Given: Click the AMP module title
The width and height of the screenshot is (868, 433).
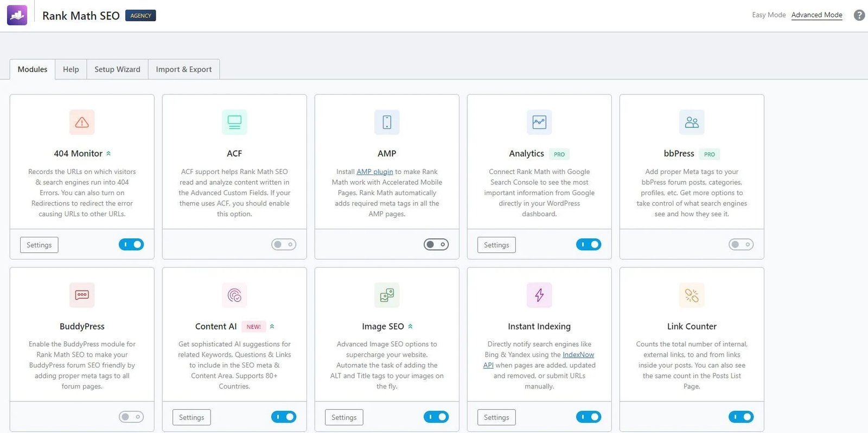Looking at the screenshot, I should (x=387, y=154).
